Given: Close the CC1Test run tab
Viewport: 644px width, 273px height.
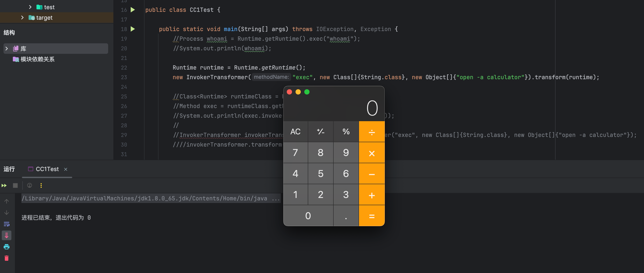Looking at the screenshot, I should [x=65, y=169].
